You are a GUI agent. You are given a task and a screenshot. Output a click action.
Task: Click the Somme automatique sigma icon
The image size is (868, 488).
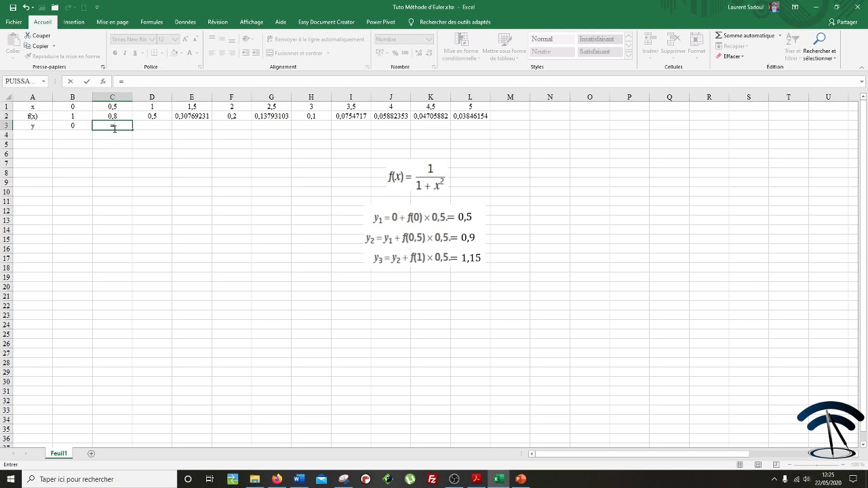[719, 35]
